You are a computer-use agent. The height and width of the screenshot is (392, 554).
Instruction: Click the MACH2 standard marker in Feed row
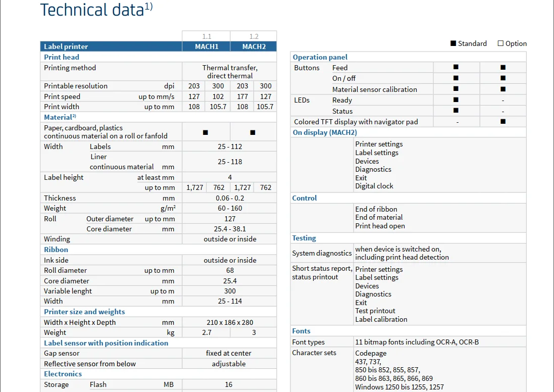pyautogui.click(x=503, y=67)
